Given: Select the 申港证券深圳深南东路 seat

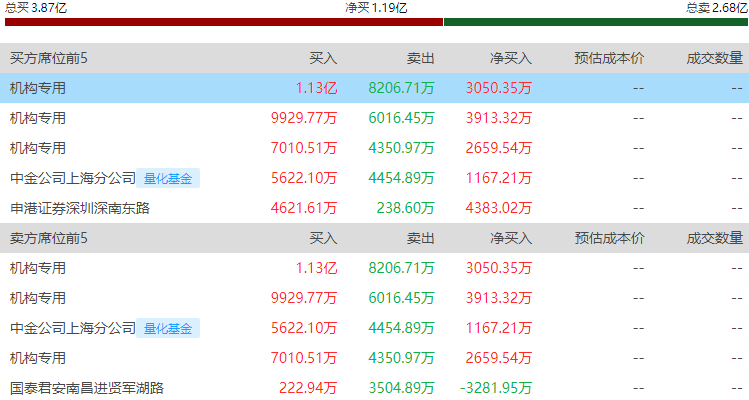Looking at the screenshot, I should tap(80, 208).
